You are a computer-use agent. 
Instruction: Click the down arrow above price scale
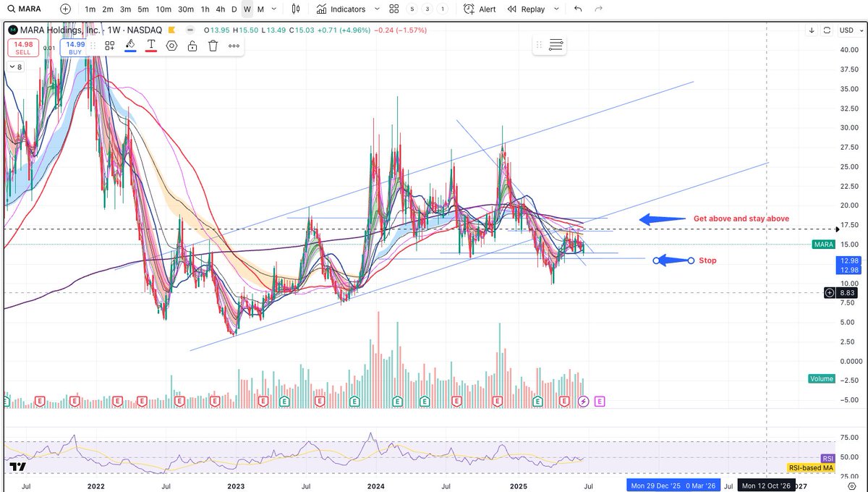pos(812,30)
